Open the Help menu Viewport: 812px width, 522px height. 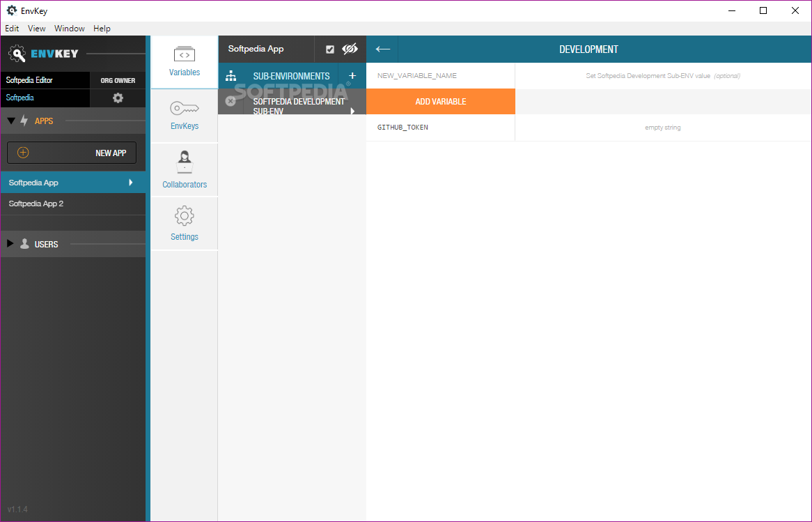[x=102, y=29]
